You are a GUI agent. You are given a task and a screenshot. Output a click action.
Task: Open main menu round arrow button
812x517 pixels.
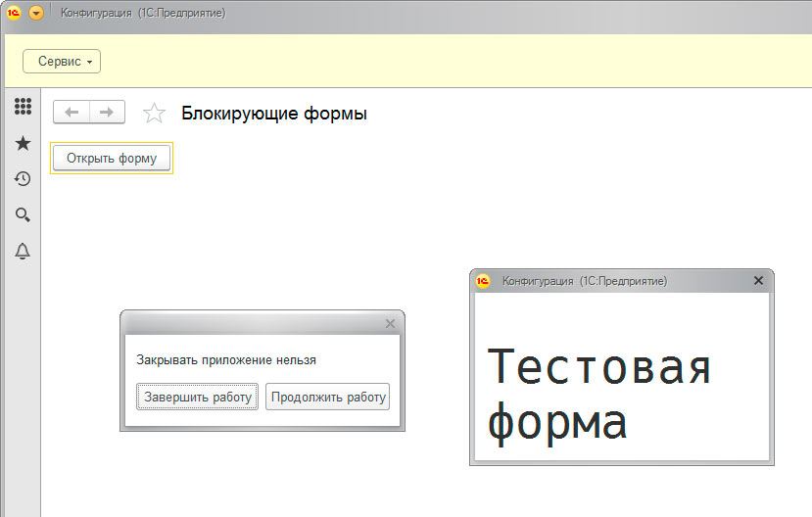[x=36, y=13]
